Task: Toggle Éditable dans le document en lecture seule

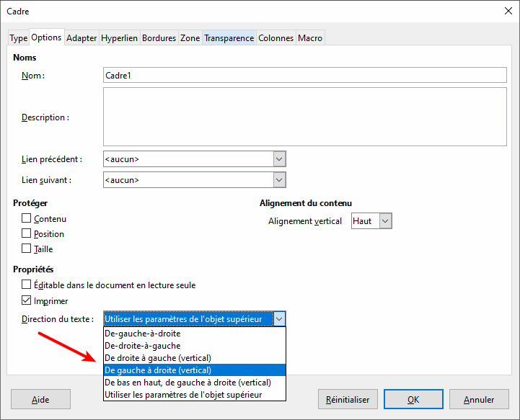Action: click(26, 285)
